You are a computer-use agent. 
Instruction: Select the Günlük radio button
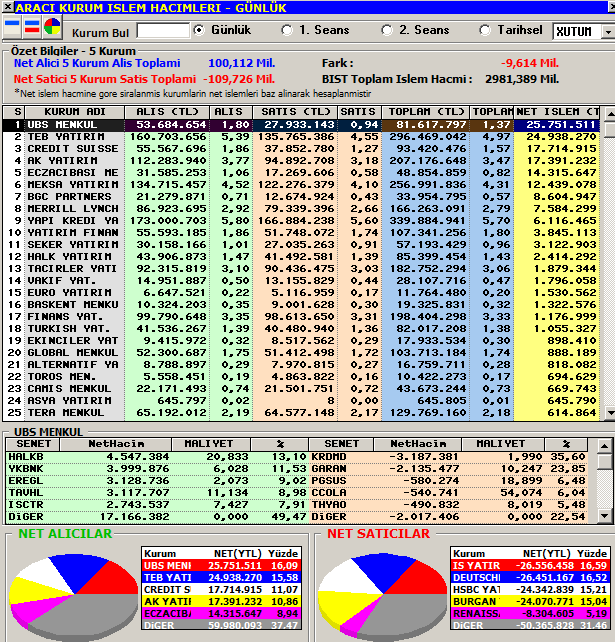pos(199,30)
